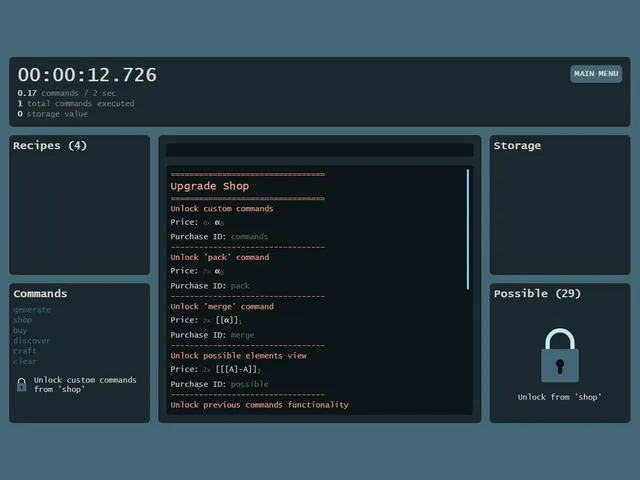Click the [[[A]-A]] price of possible view
The width and height of the screenshot is (640, 480).
238,369
